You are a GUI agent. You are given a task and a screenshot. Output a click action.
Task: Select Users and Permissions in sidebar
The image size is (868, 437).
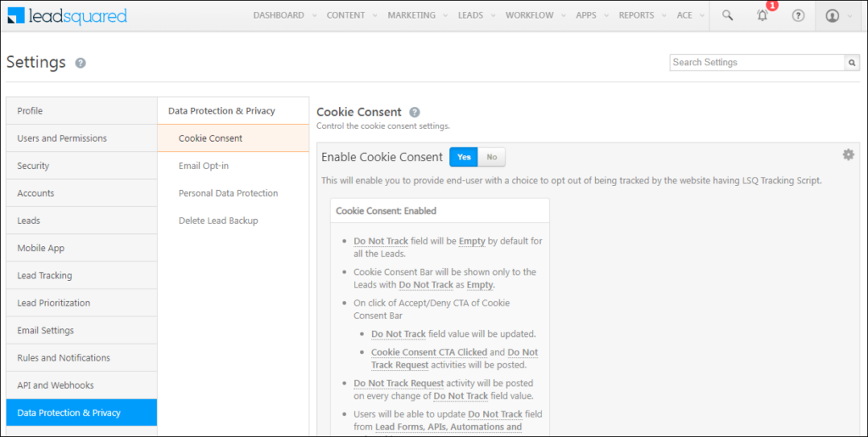pyautogui.click(x=62, y=138)
